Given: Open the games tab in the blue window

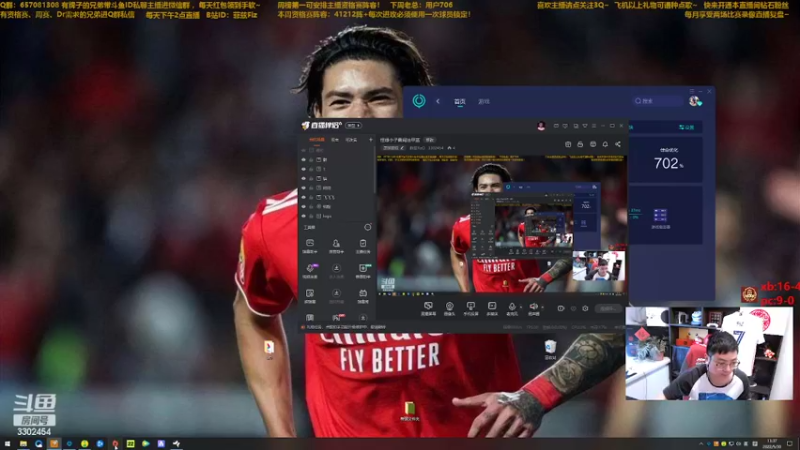Looking at the screenshot, I should click(x=484, y=102).
